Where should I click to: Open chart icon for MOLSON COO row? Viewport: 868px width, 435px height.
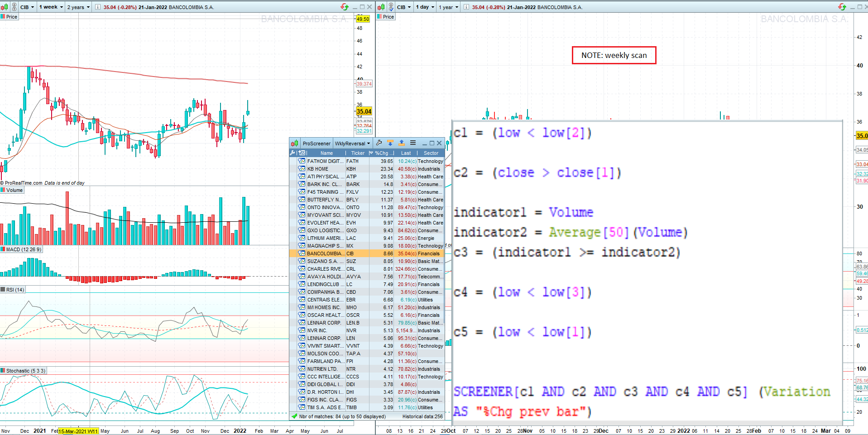click(x=302, y=354)
